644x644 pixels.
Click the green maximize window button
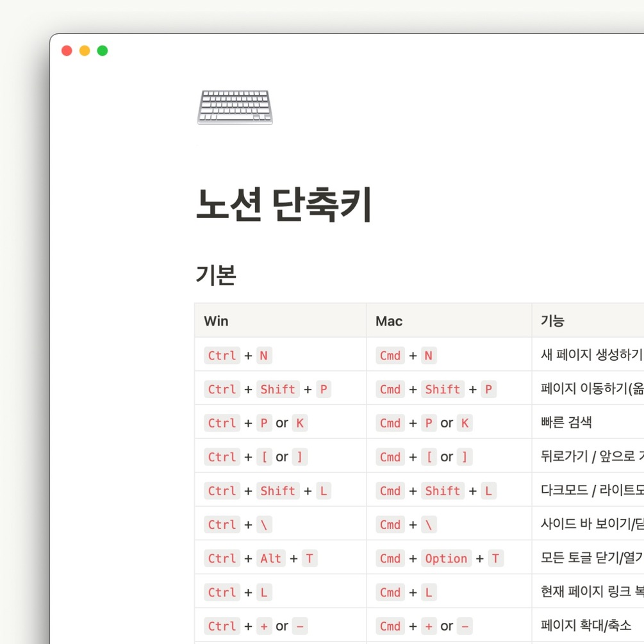(x=103, y=51)
